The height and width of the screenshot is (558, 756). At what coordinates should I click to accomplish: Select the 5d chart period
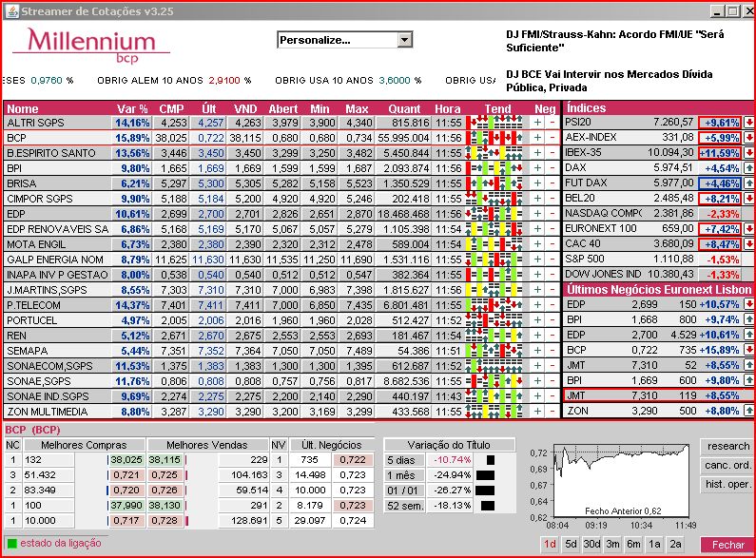tap(571, 544)
